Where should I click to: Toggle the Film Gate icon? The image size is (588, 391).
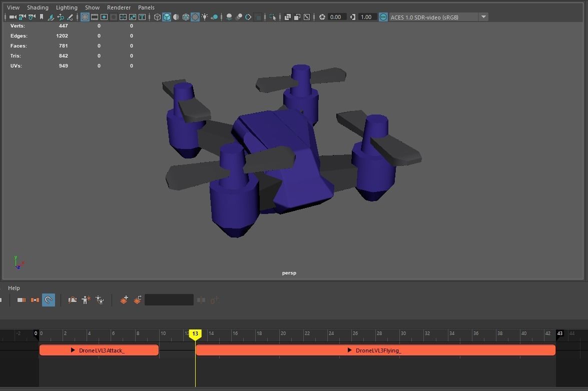[x=95, y=17]
